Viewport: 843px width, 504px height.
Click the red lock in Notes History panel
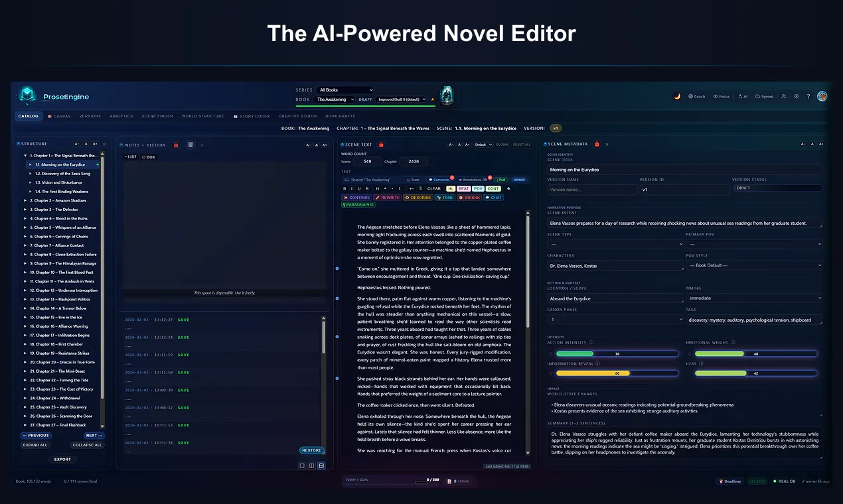pos(176,145)
